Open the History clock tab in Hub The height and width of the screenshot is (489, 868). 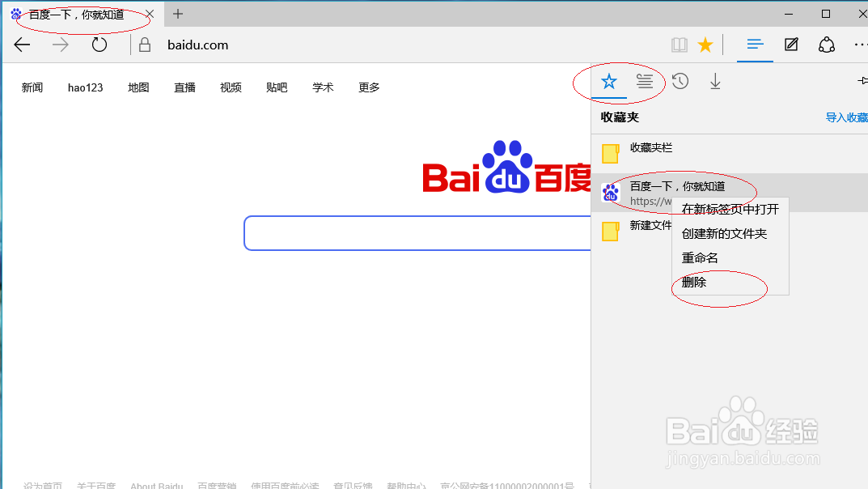(680, 82)
